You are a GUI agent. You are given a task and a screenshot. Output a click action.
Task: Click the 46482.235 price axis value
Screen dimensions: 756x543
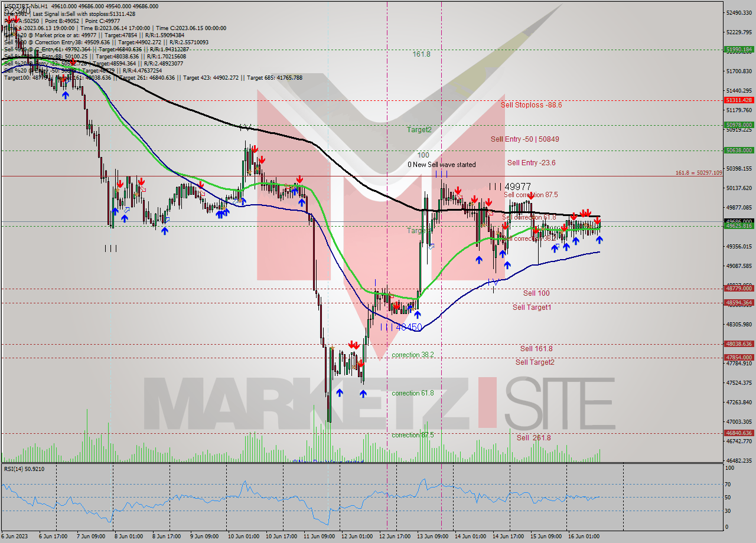(x=739, y=461)
